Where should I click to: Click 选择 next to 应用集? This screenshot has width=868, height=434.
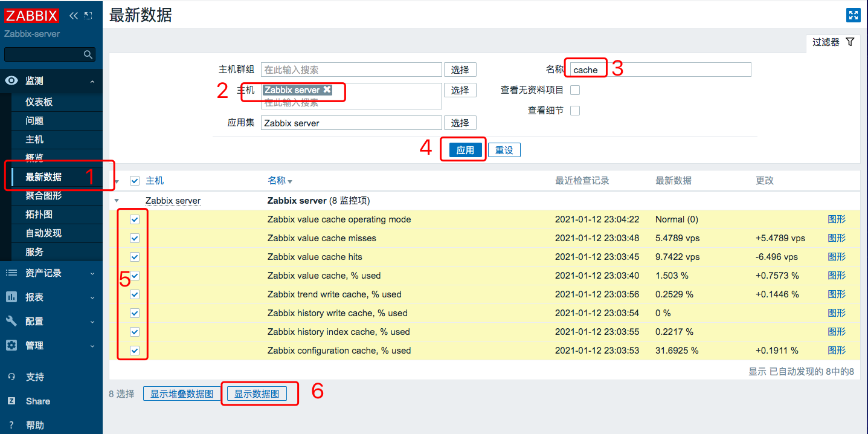[x=460, y=123]
